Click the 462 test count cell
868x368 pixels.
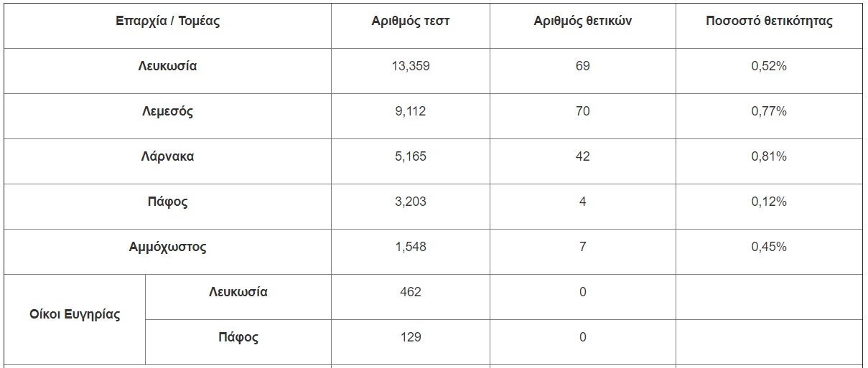(x=410, y=292)
